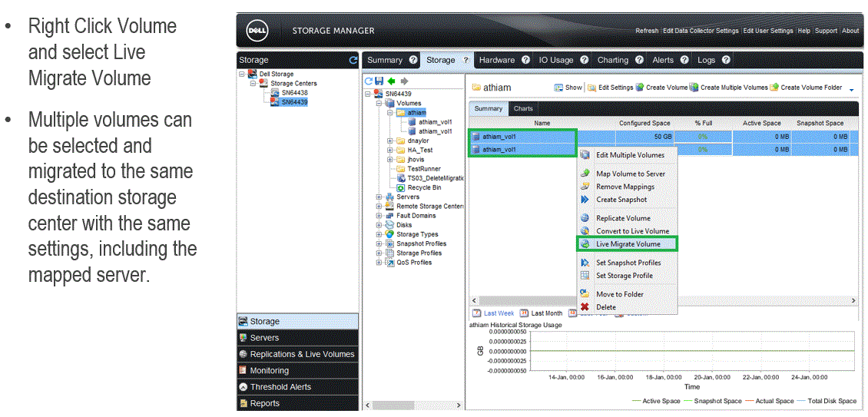Choose Replicate Volume from context menu
Image resolution: width=868 pixels, height=417 pixels.
pyautogui.click(x=628, y=218)
